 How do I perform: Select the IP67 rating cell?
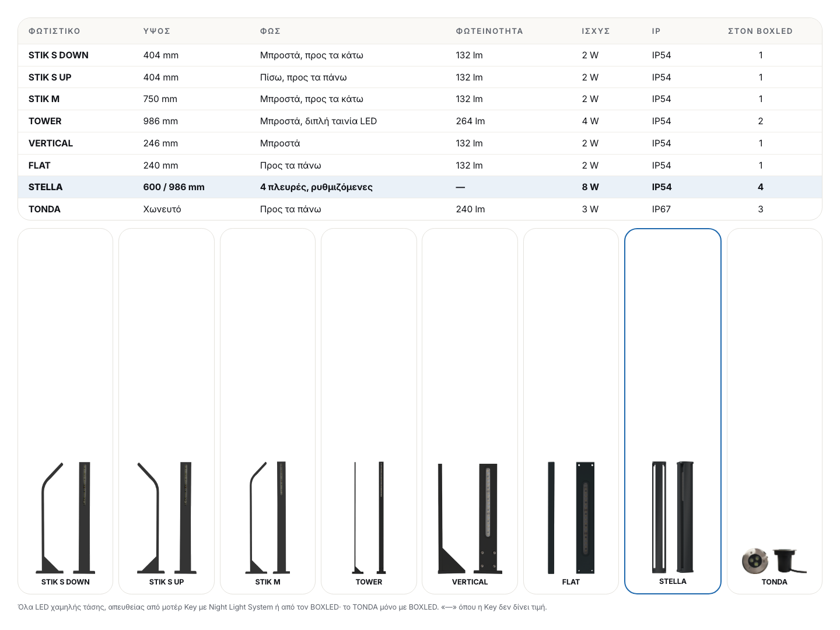pyautogui.click(x=661, y=209)
